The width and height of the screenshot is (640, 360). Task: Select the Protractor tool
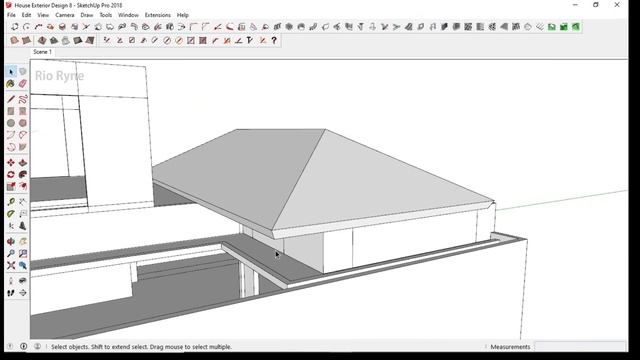click(11, 214)
